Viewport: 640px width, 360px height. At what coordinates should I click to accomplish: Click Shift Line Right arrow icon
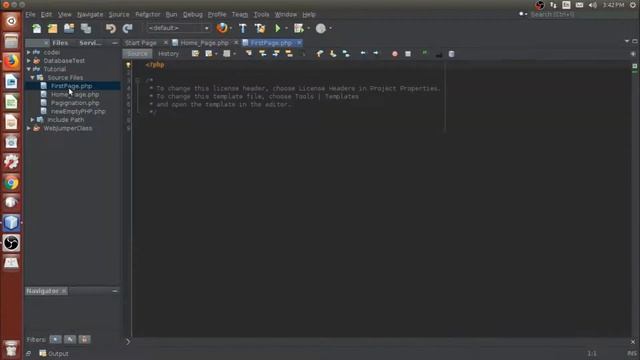click(376, 53)
